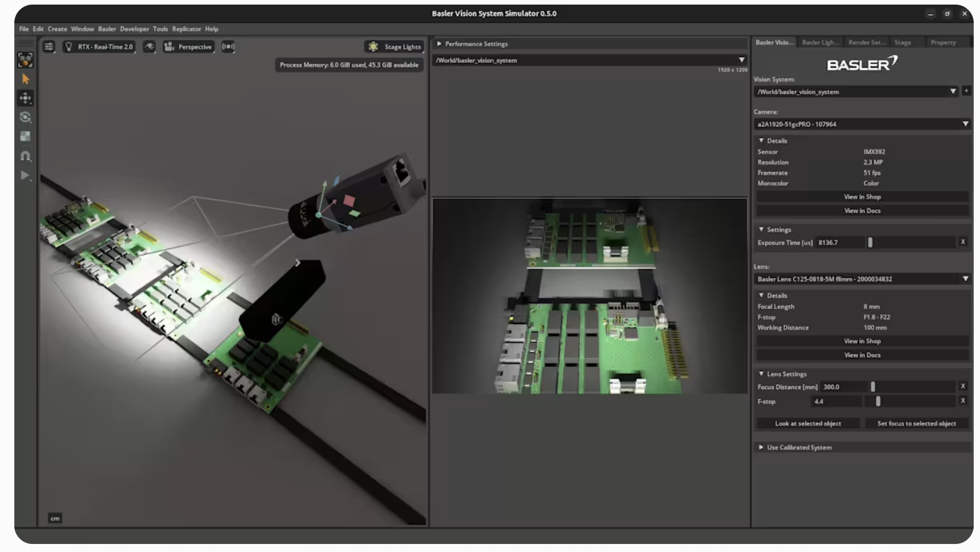Screen dimensions: 980x552
Task: Open the viewport settings sliders icon
Action: (x=49, y=47)
